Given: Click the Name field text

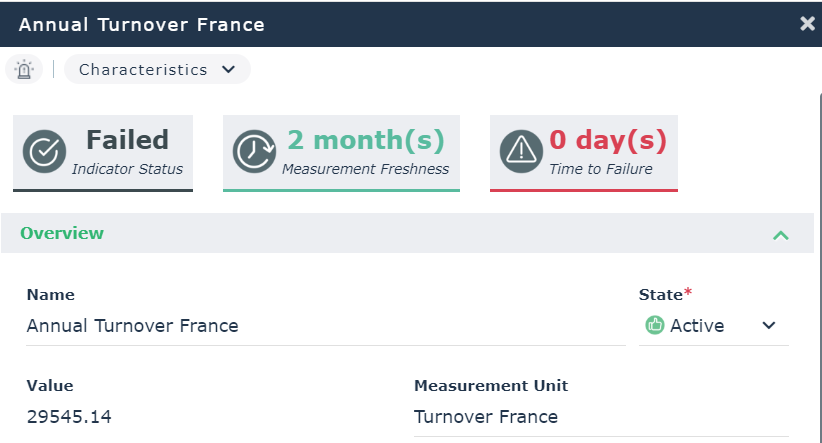Looking at the screenshot, I should 133,326.
